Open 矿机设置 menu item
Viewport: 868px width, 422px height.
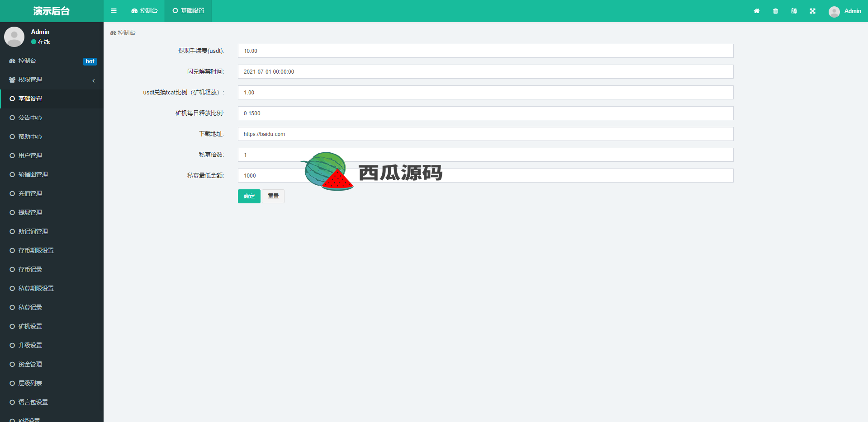pos(52,326)
